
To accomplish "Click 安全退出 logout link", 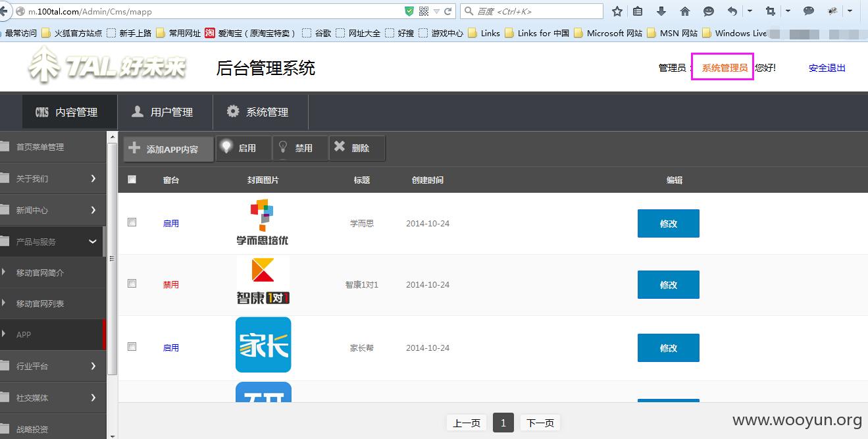I will coord(827,68).
